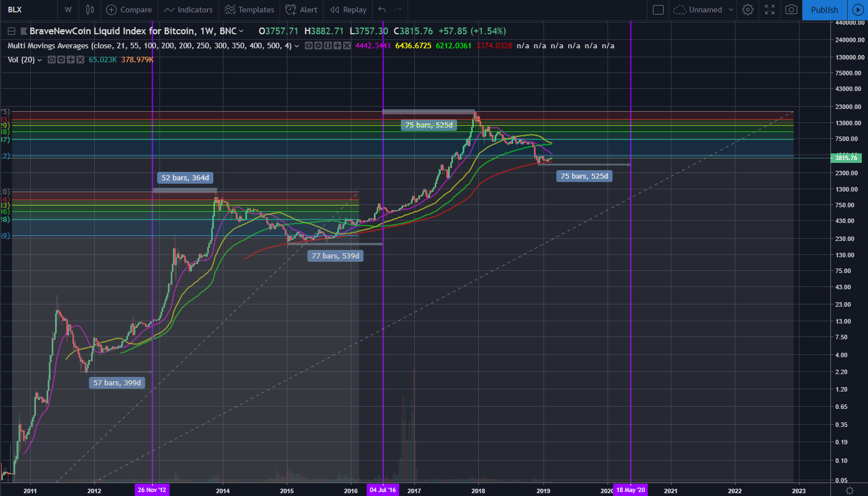Click the current price label 3815.76
868x496 pixels.
click(x=846, y=158)
